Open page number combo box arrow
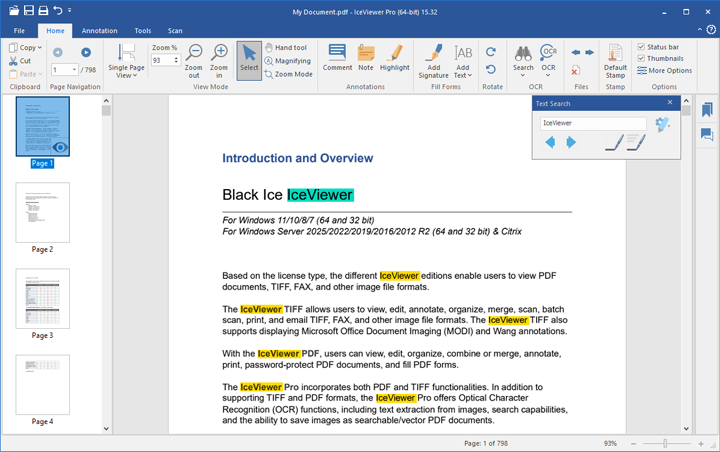The width and height of the screenshot is (720, 452). pos(74,70)
